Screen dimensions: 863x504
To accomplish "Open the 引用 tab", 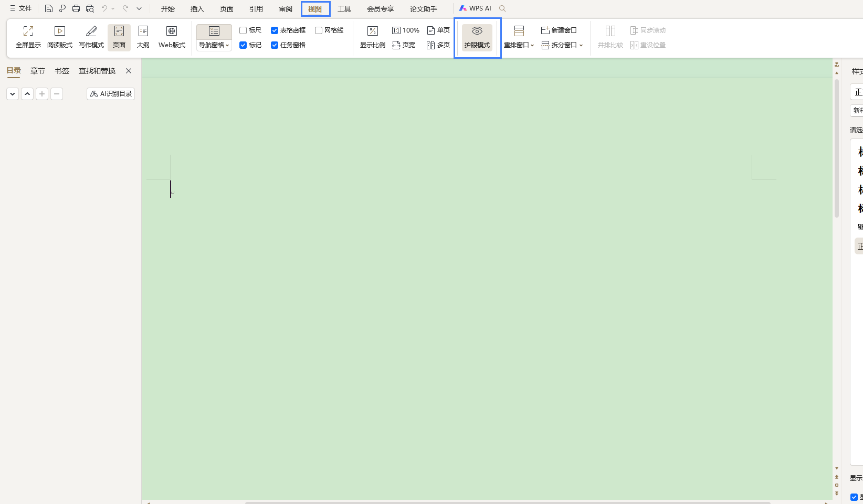I will click(x=256, y=9).
